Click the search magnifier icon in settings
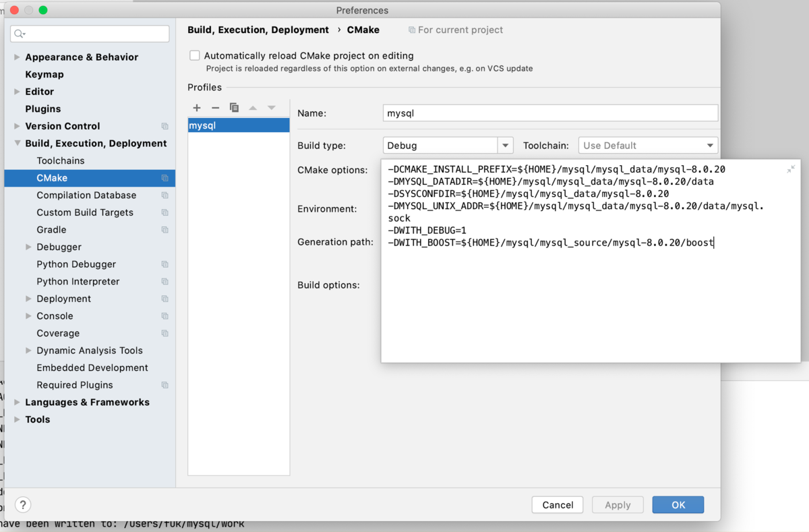This screenshot has height=532, width=809. point(20,34)
